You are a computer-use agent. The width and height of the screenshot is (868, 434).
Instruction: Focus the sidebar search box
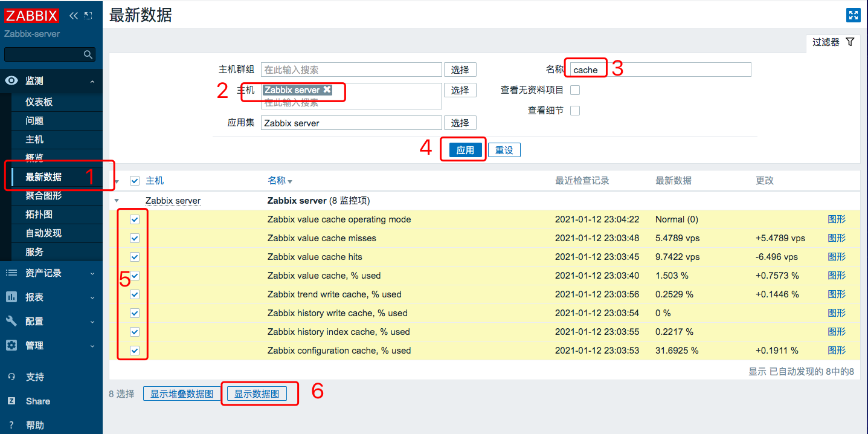tap(50, 54)
